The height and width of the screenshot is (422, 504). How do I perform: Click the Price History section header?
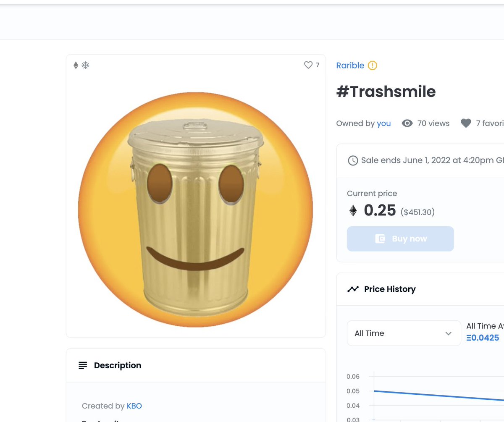[x=420, y=289]
